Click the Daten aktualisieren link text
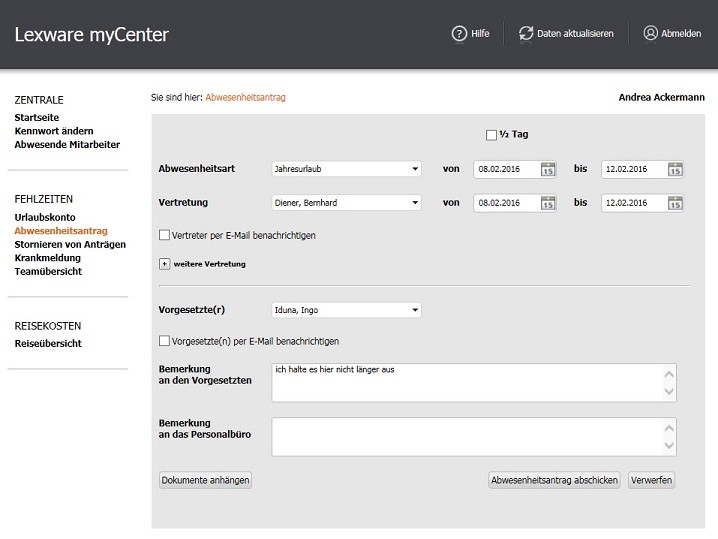This screenshot has height=539, width=718. pos(575,33)
